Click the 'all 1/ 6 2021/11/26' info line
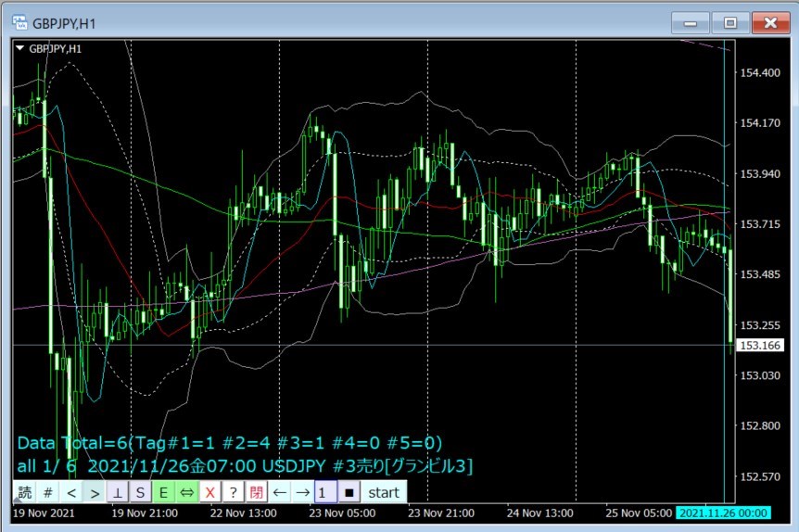799x532 pixels. 245,466
